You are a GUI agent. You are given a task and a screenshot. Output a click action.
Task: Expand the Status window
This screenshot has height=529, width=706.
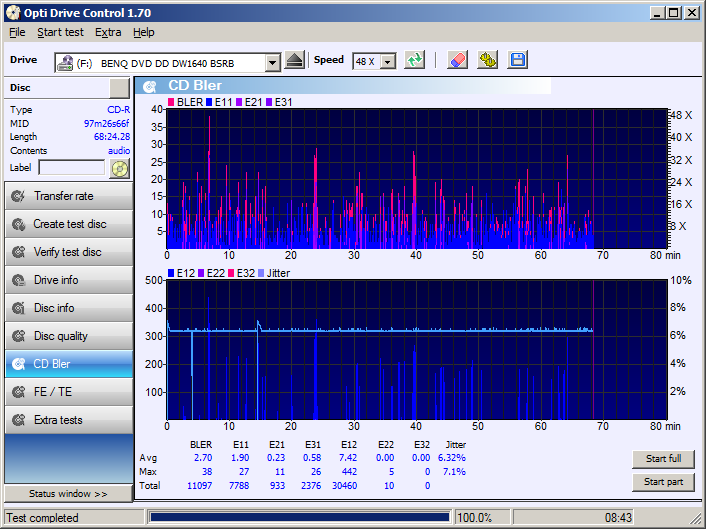[x=68, y=493]
